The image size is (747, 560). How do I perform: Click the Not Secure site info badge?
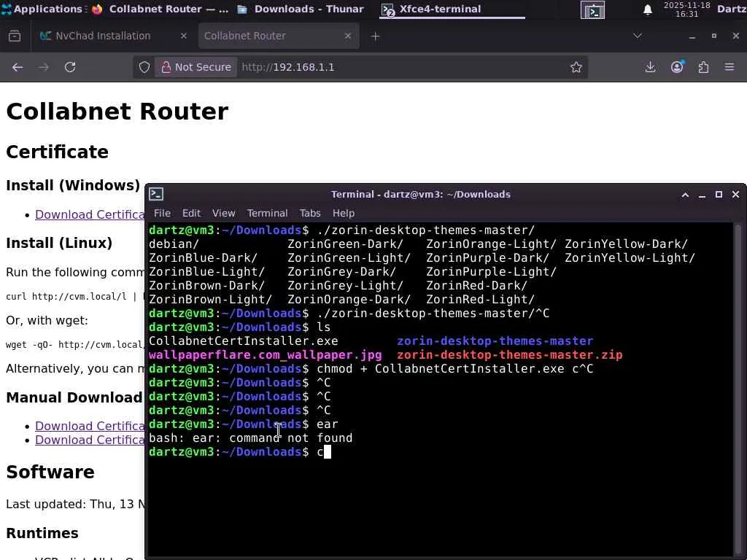click(196, 67)
